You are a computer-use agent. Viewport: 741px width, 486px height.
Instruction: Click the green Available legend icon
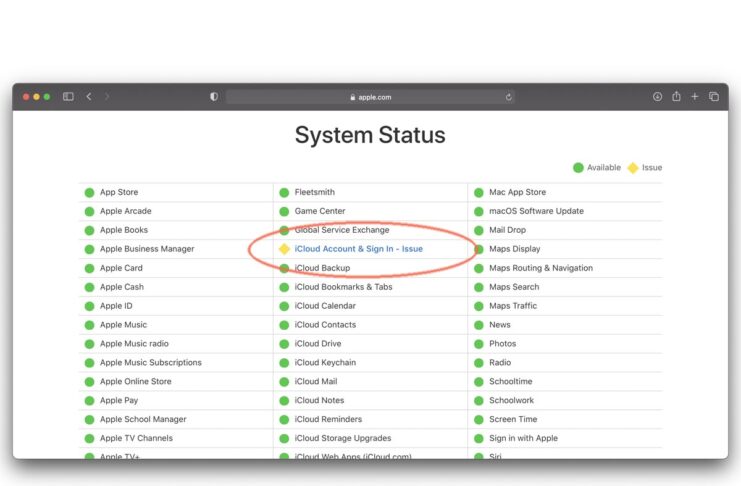point(578,168)
